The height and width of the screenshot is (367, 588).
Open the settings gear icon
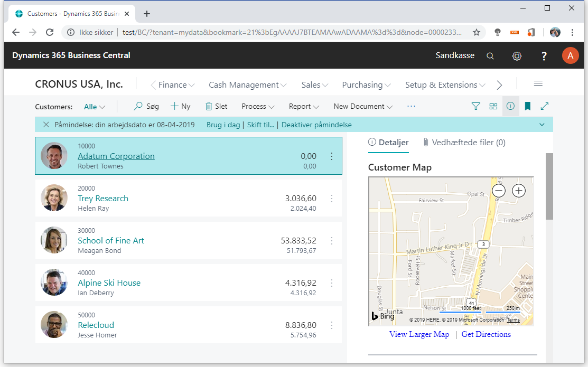coord(517,56)
